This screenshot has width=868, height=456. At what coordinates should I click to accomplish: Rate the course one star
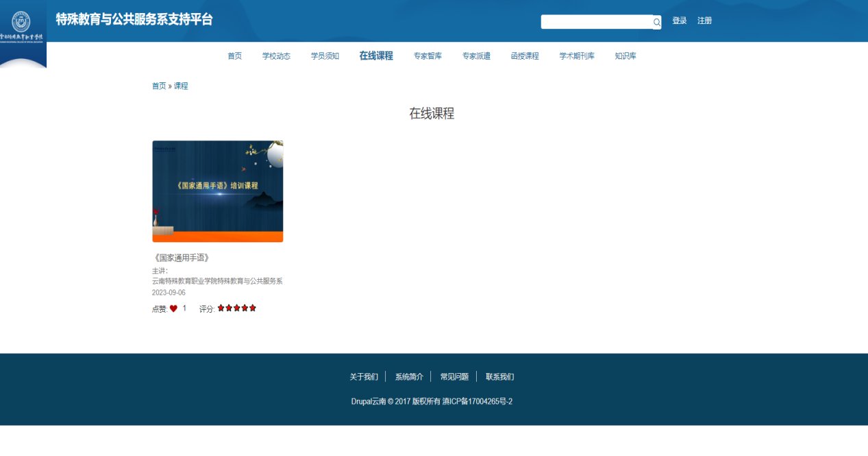(x=221, y=309)
